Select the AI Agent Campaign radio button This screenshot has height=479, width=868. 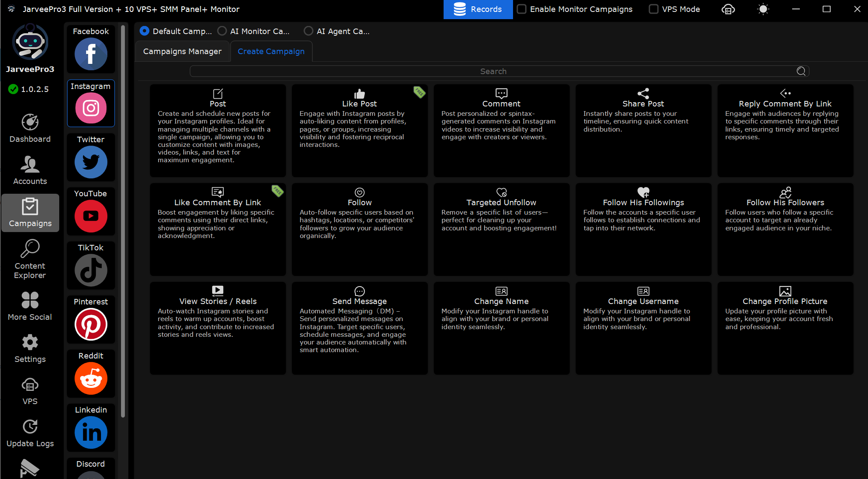coord(309,31)
